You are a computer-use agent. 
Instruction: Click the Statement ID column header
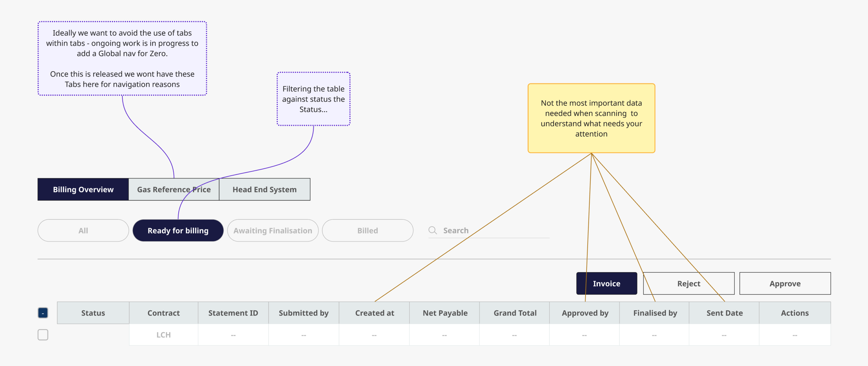pos(233,313)
